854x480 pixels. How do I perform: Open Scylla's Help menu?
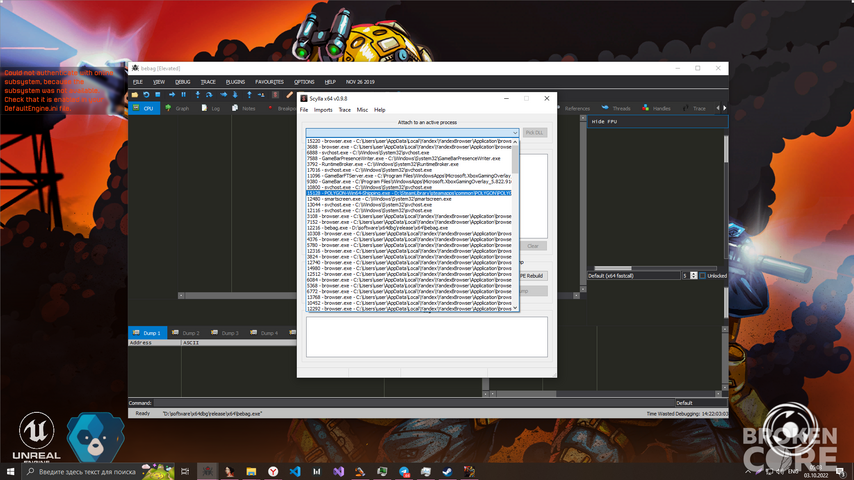point(380,110)
